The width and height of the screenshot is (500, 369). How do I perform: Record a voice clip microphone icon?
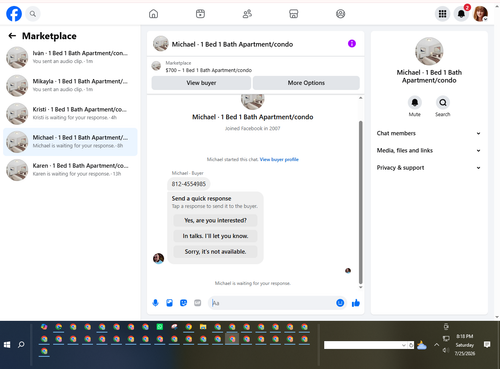point(155,303)
